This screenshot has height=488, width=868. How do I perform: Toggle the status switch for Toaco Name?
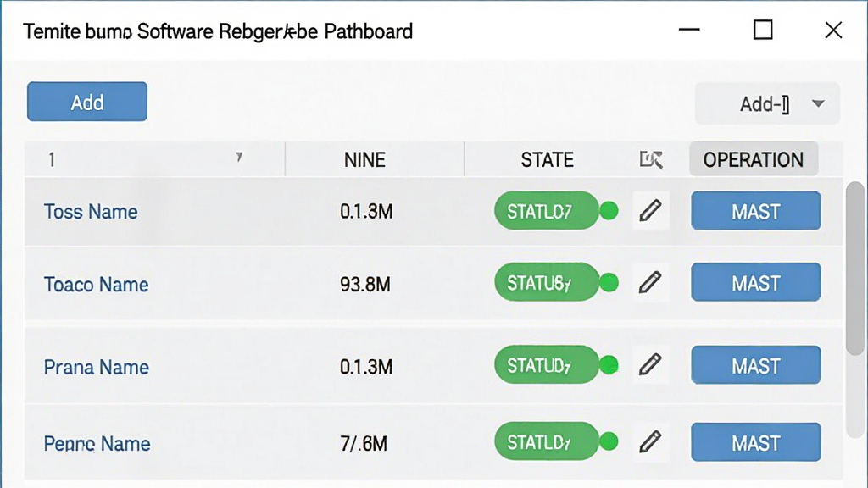pos(556,282)
